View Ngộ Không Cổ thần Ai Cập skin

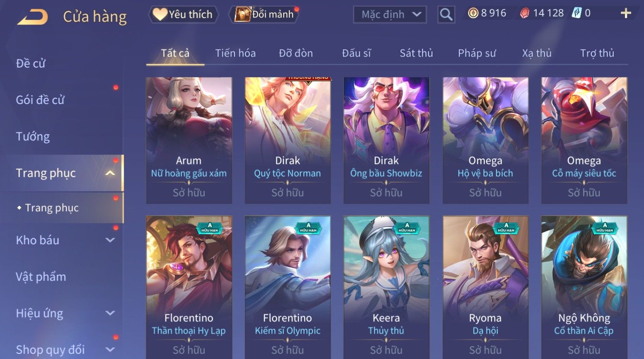(x=584, y=287)
